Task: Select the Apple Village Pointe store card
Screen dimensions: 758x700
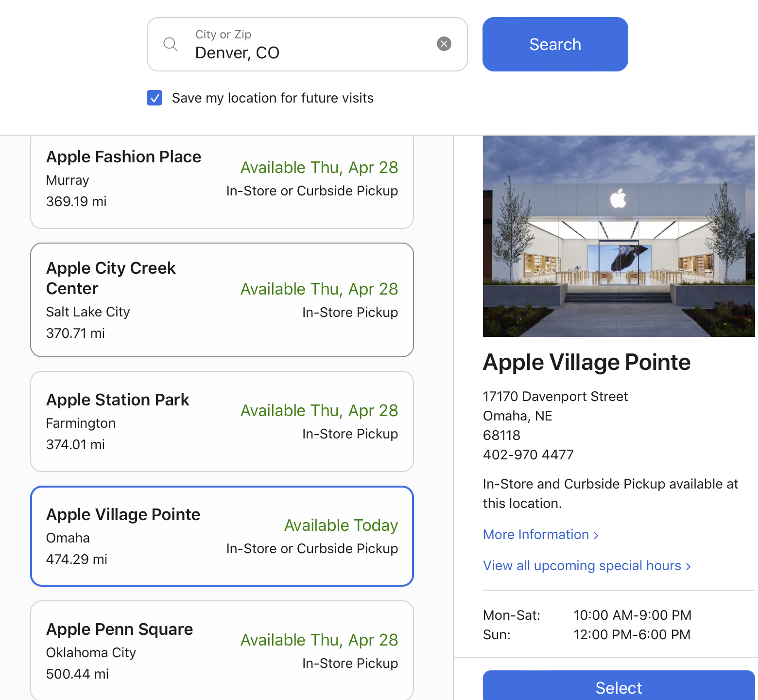Action: [222, 536]
